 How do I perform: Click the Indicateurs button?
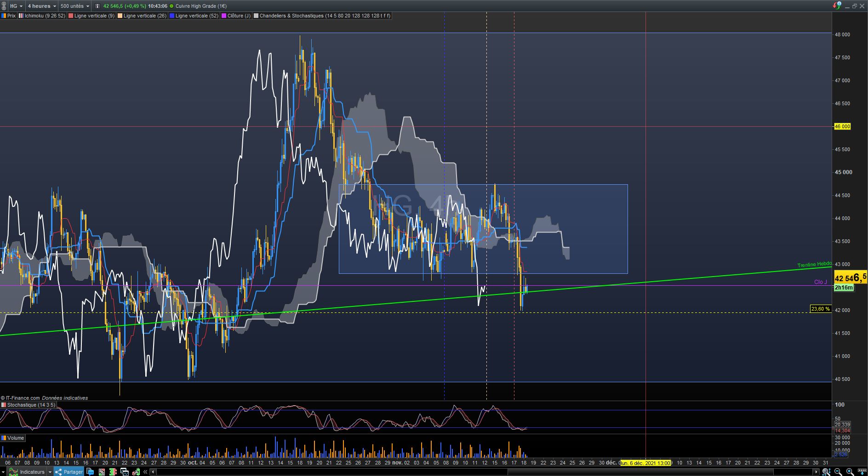(28, 472)
